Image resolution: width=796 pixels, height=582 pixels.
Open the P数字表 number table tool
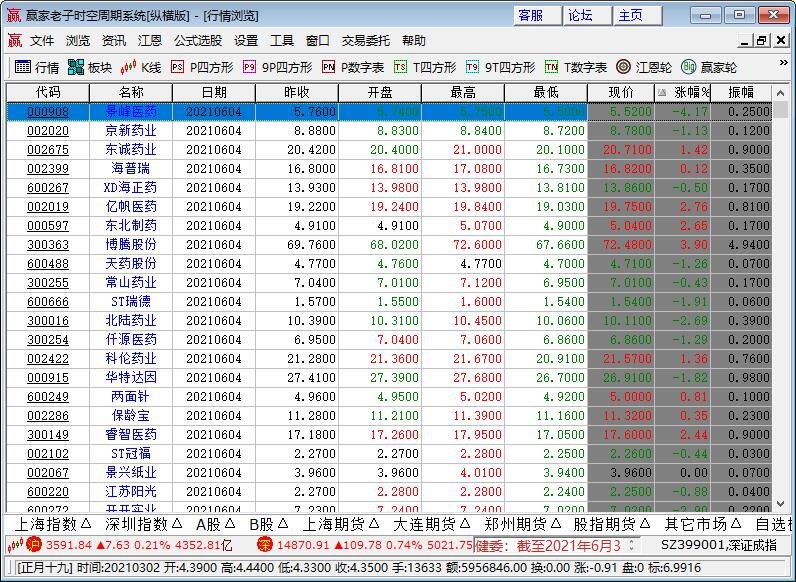tap(353, 67)
